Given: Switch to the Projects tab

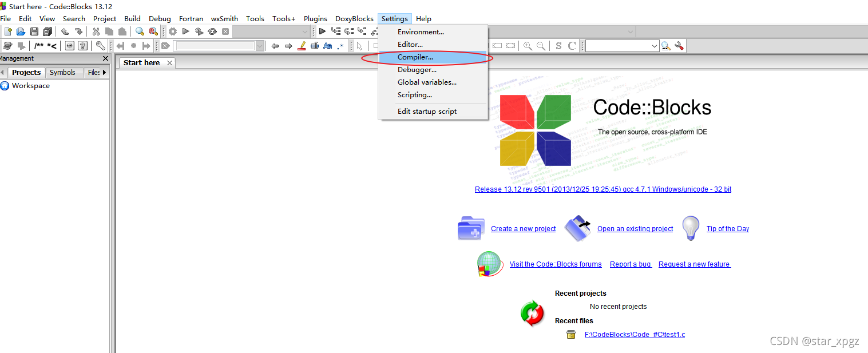Looking at the screenshot, I should [26, 73].
